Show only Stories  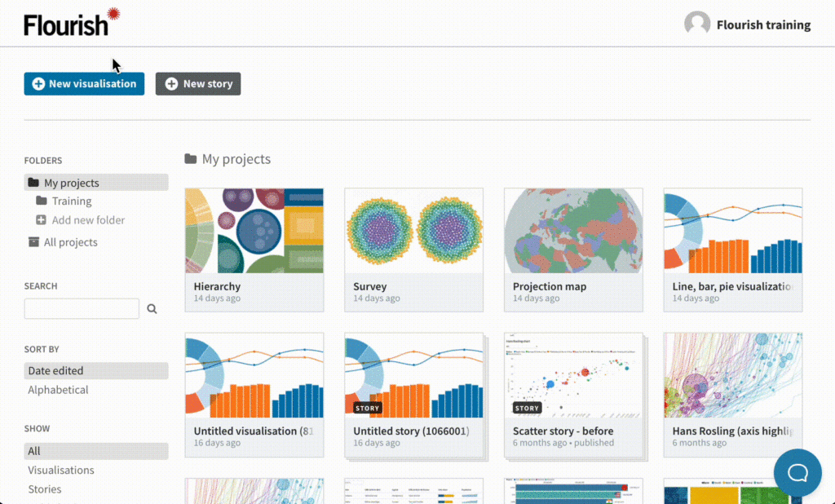(x=45, y=489)
